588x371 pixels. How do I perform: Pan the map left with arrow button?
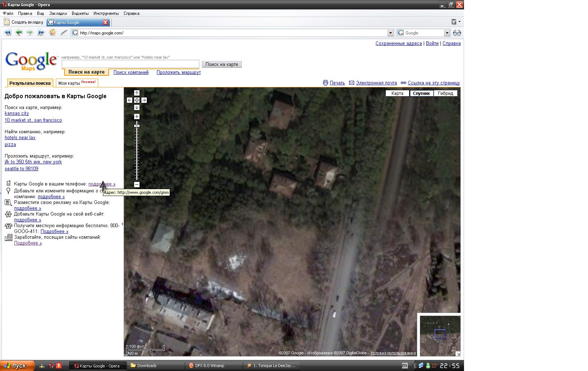(129, 100)
